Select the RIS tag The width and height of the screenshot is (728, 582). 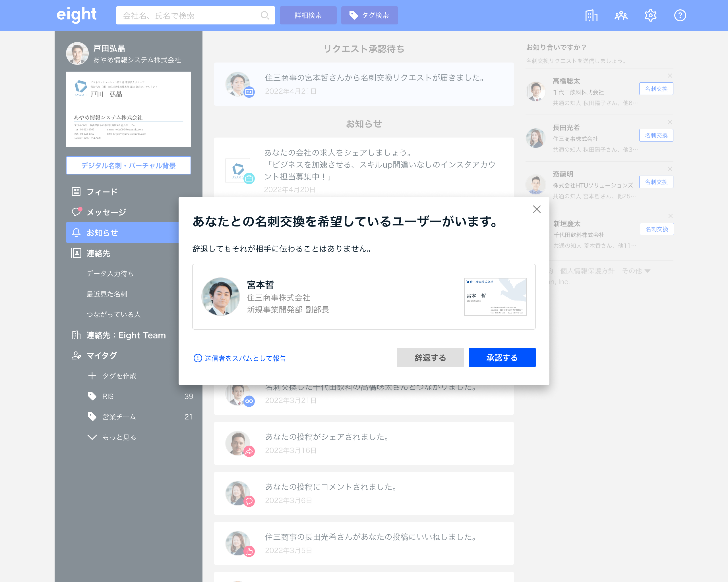pos(108,396)
